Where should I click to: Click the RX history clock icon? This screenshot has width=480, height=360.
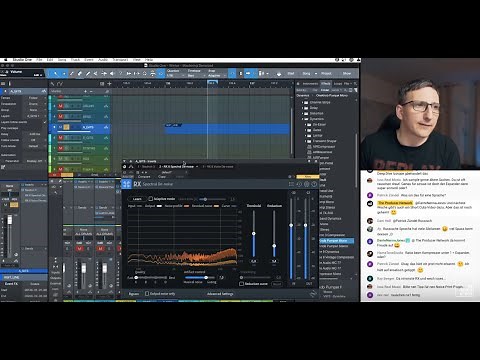tap(299, 184)
